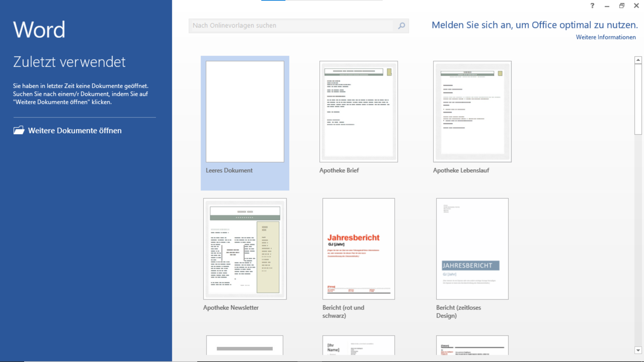Select the Leeres Dokument template thumbnail
The image size is (644, 362).
click(245, 112)
